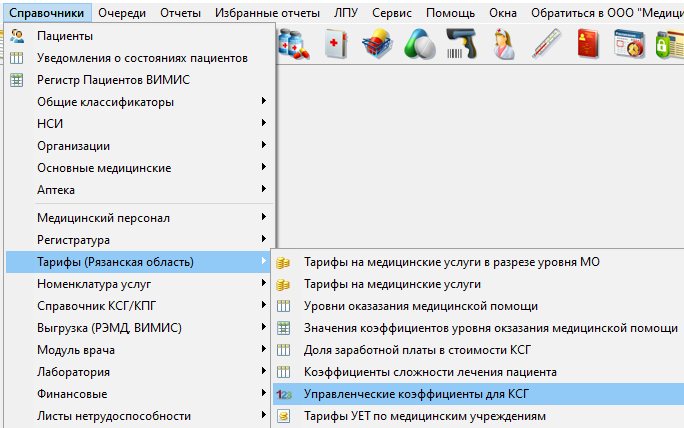Click the schedule calendar with clock icon
Image resolution: width=684 pixels, height=428 pixels.
click(x=629, y=44)
